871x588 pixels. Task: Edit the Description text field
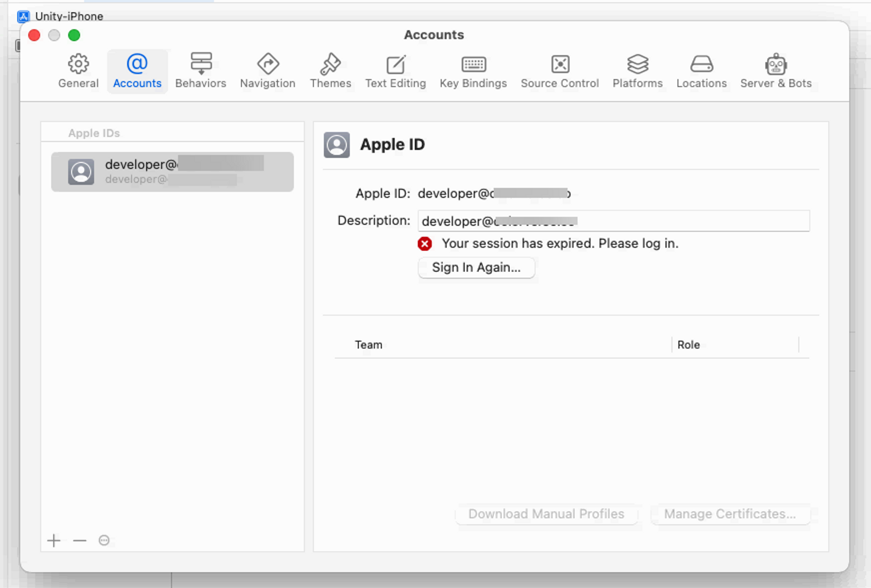pyautogui.click(x=613, y=221)
